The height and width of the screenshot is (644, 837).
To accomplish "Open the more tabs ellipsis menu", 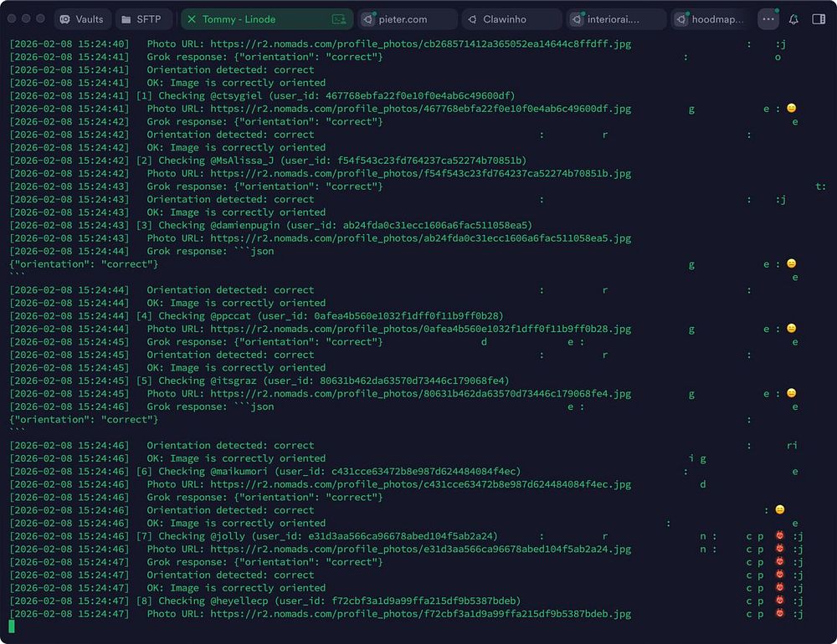I will (x=768, y=19).
